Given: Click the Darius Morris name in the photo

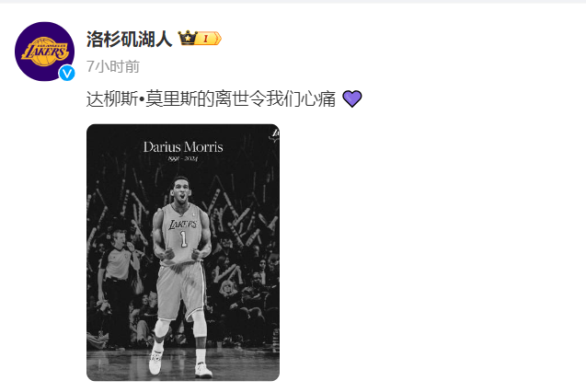Looking at the screenshot, I should pyautogui.click(x=183, y=147).
